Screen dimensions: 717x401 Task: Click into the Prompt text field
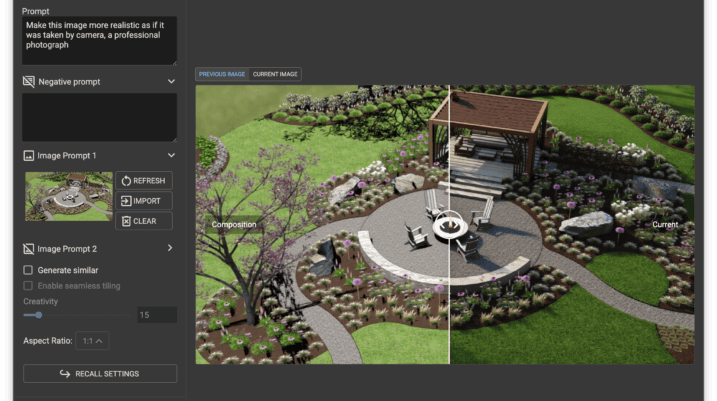[99, 41]
